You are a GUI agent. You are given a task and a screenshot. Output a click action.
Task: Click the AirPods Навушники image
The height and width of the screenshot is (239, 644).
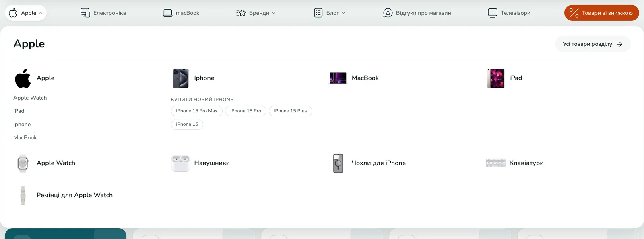click(181, 163)
